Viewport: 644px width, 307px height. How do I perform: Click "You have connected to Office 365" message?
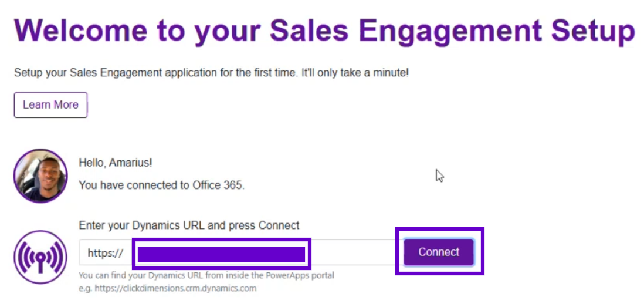tap(161, 185)
